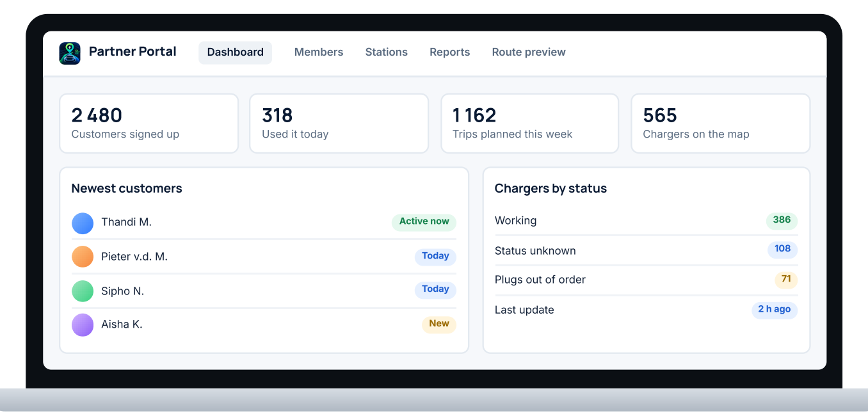Click Pieter v.d. M.'s orange avatar
This screenshot has height=416, width=868.
point(83,257)
